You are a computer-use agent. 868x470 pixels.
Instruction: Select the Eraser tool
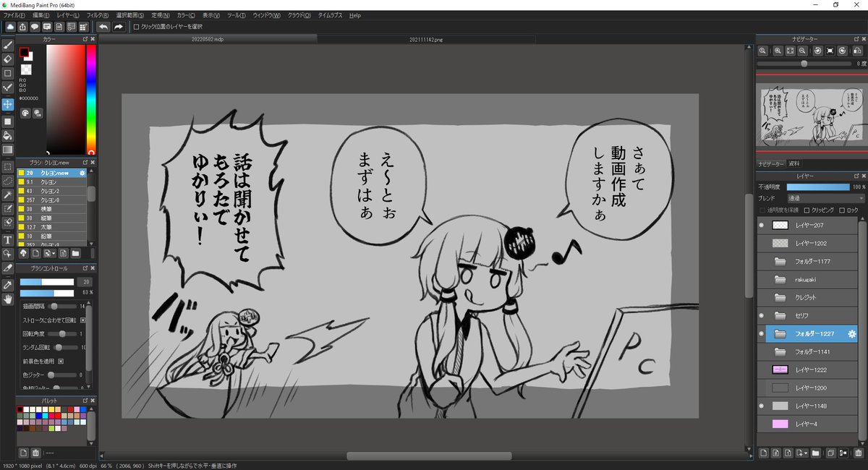click(x=7, y=59)
